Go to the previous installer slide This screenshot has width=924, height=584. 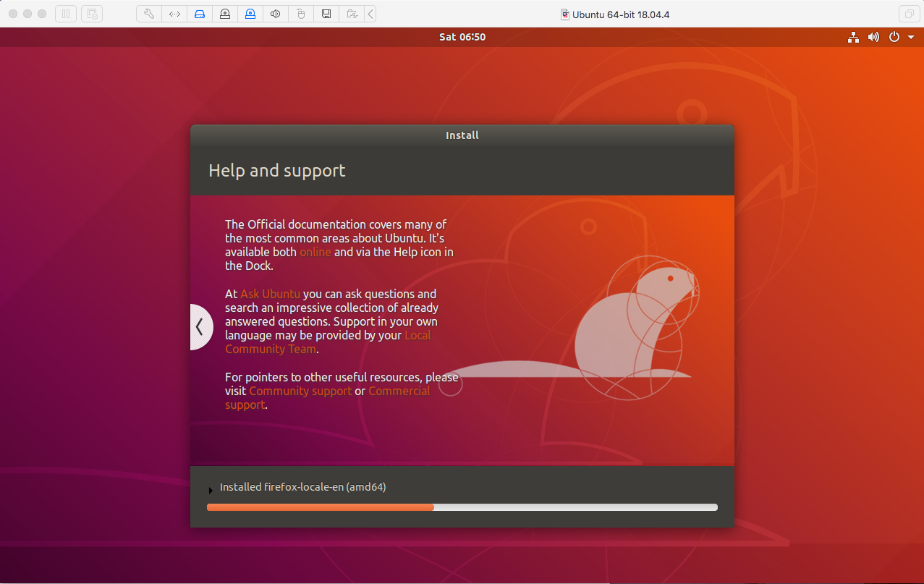(200, 327)
